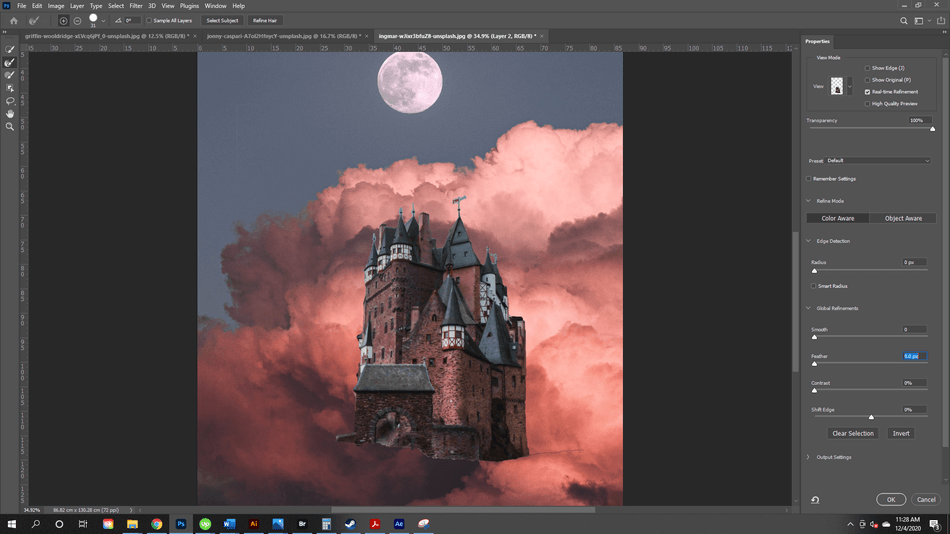Select Object Aware refine mode
The width and height of the screenshot is (950, 534).
click(x=903, y=218)
